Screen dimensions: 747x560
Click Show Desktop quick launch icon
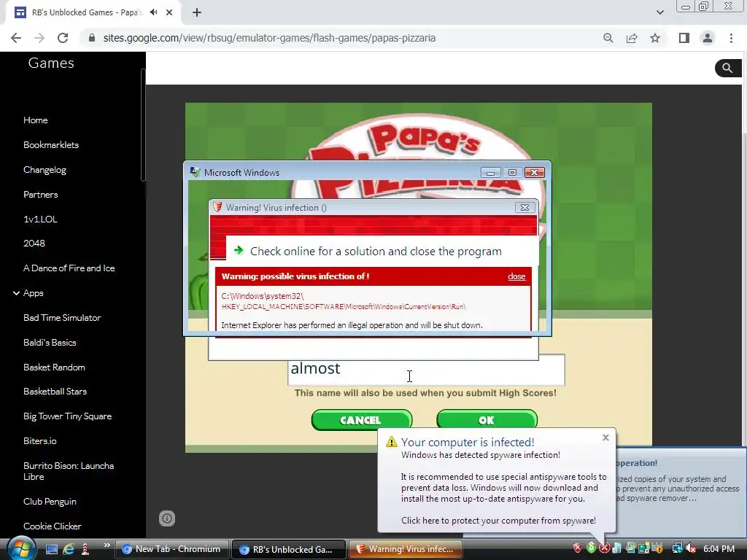[52, 549]
